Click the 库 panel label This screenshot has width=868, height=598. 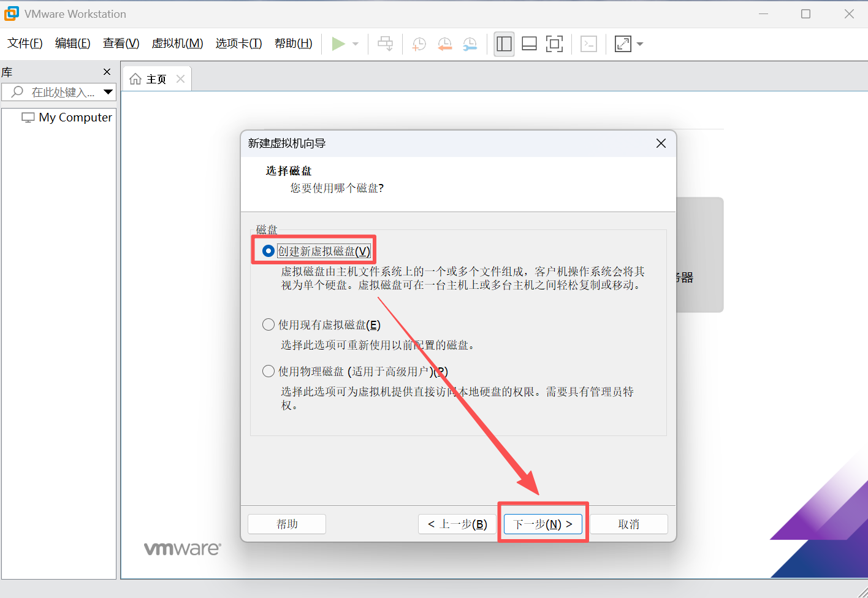tap(7, 72)
